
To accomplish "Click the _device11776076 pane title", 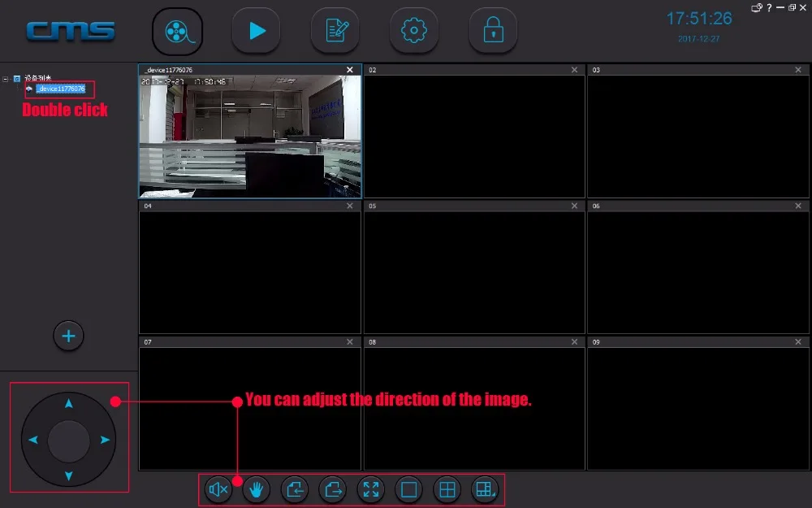I will pos(169,70).
